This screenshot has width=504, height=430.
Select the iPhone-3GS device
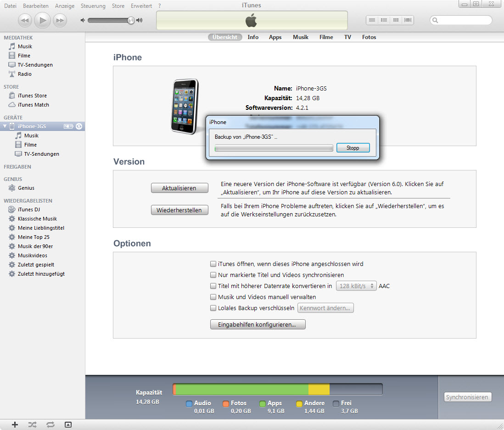(32, 126)
